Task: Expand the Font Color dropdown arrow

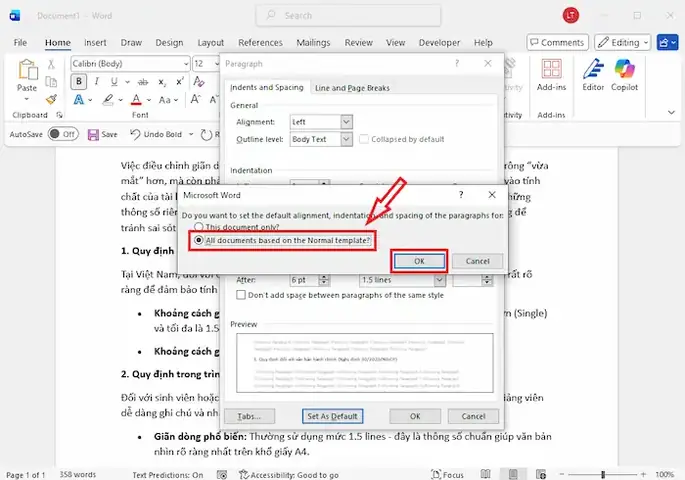Action: [x=149, y=100]
